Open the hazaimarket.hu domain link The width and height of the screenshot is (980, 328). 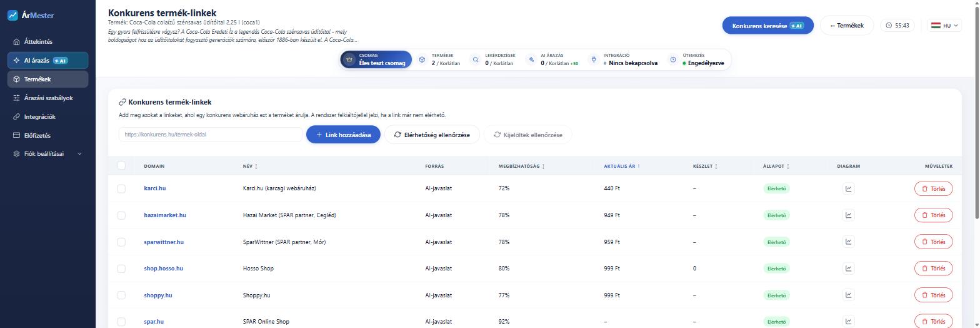(x=165, y=215)
